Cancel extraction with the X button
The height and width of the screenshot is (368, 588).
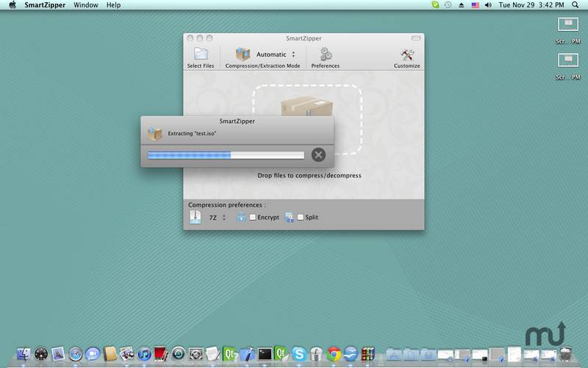tap(318, 155)
